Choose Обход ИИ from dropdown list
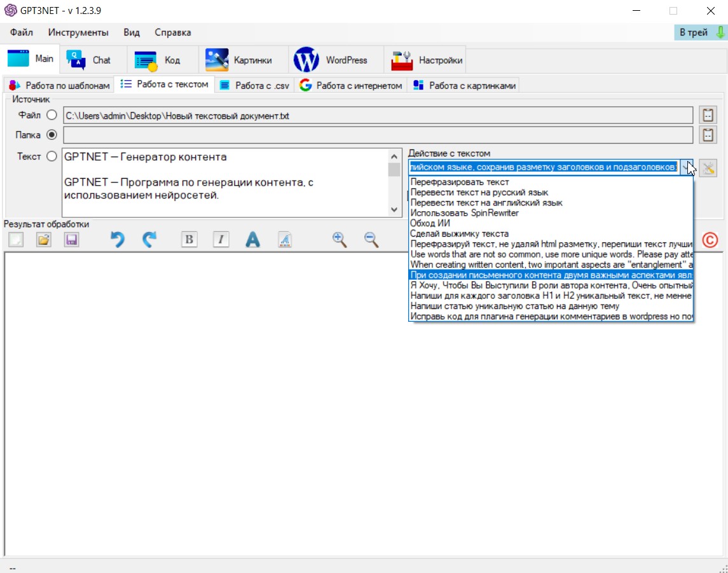Screen dimensions: 728x573 [432, 223]
